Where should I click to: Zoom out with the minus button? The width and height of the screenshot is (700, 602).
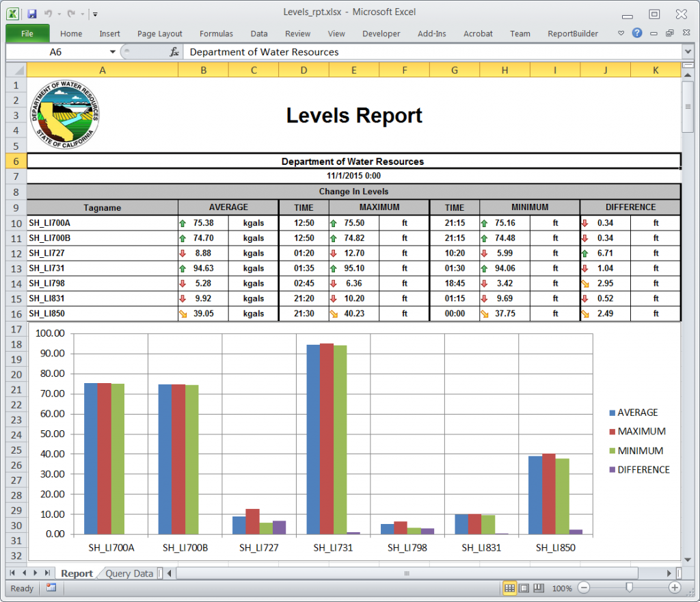tap(583, 588)
